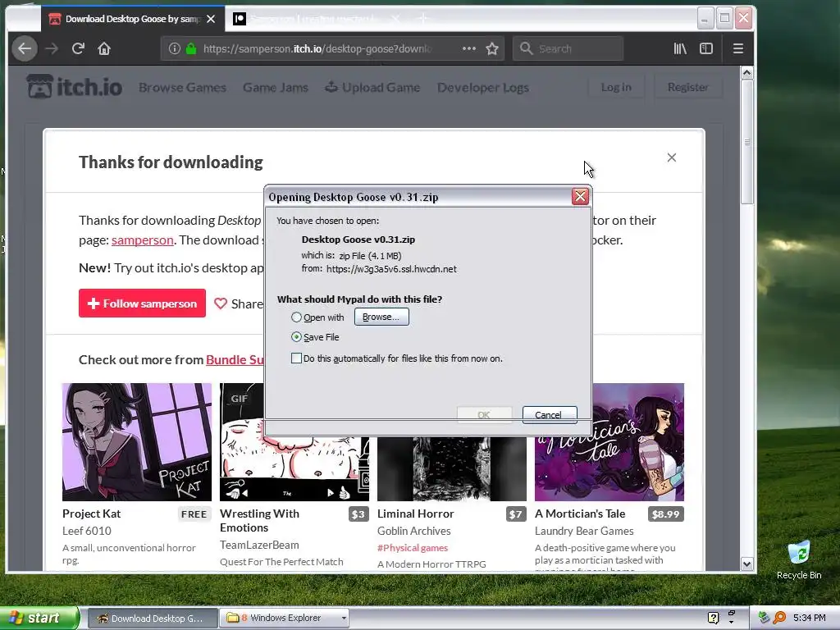
Task: Open Developer Logs in itch.io navigation
Action: coord(482,87)
